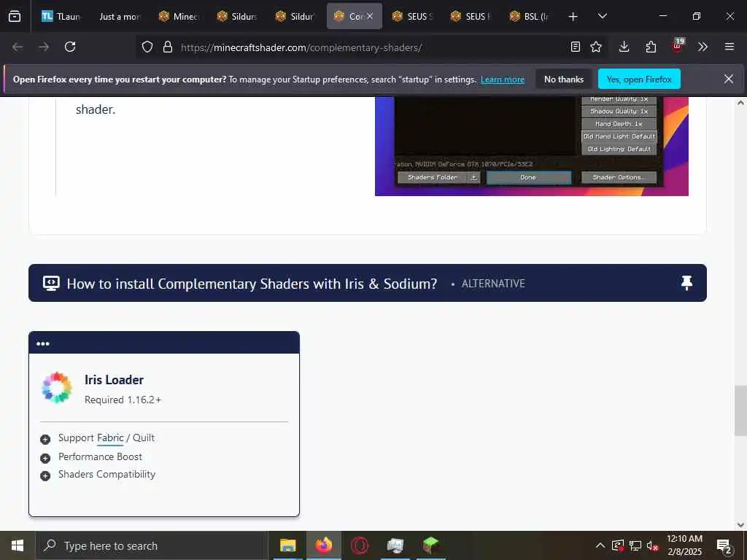Open the Minecraft grass block taskbar icon

[x=430, y=545]
